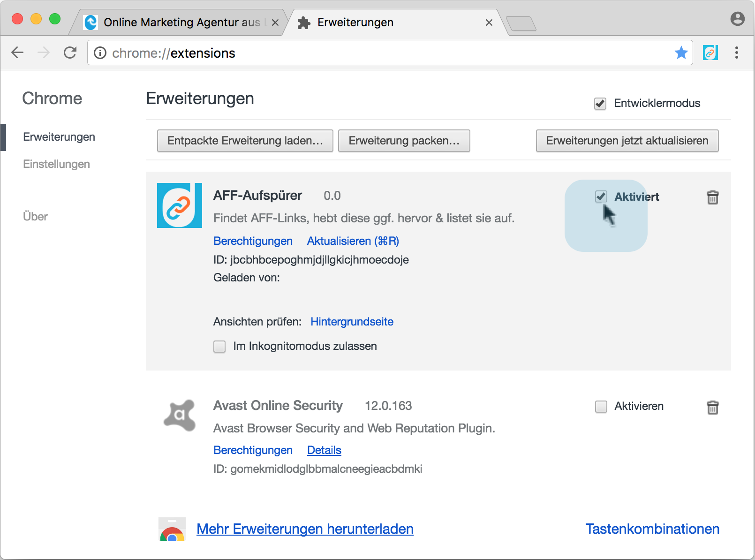This screenshot has width=755, height=560.
Task: Delete AFF-Aufspürer with its trash icon
Action: [x=712, y=197]
